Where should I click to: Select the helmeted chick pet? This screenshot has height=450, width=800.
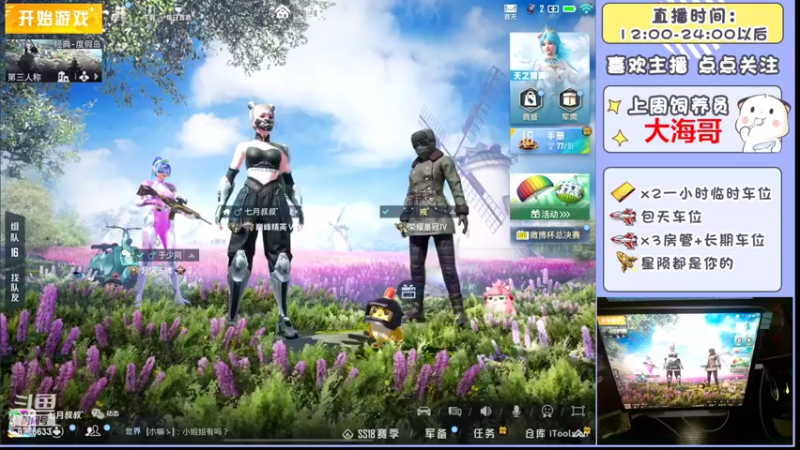coord(385,317)
